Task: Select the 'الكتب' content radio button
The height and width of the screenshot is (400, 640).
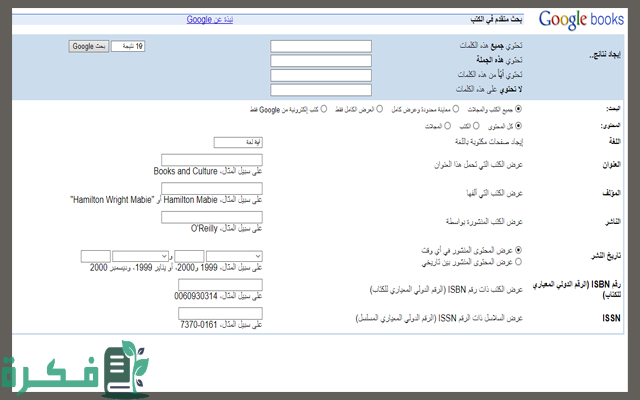Action: click(x=476, y=126)
